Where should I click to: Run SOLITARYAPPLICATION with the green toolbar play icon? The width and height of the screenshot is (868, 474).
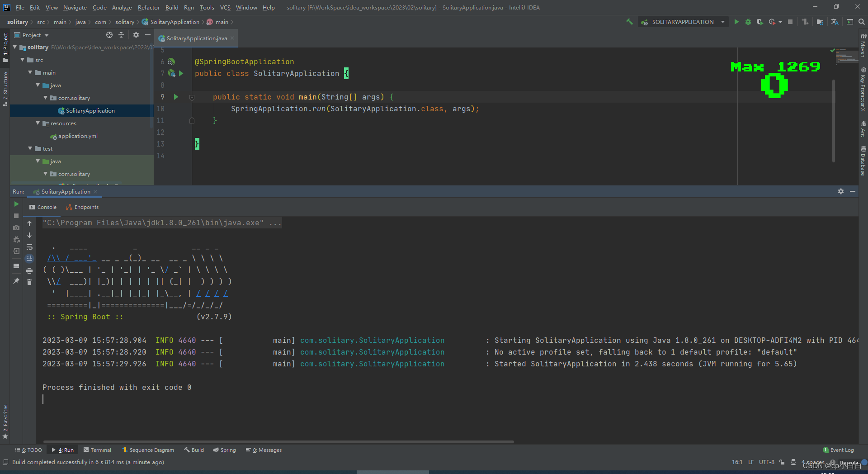click(736, 22)
